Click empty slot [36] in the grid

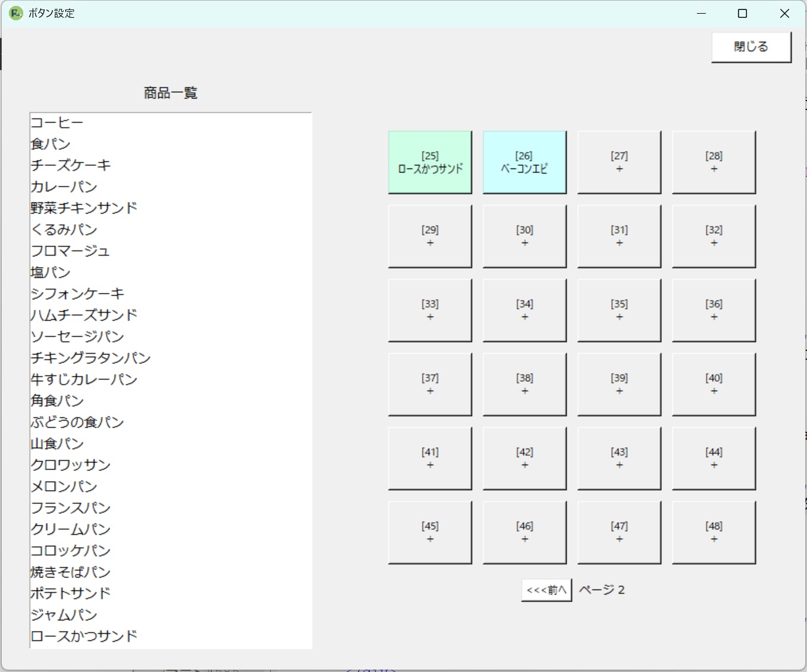714,310
